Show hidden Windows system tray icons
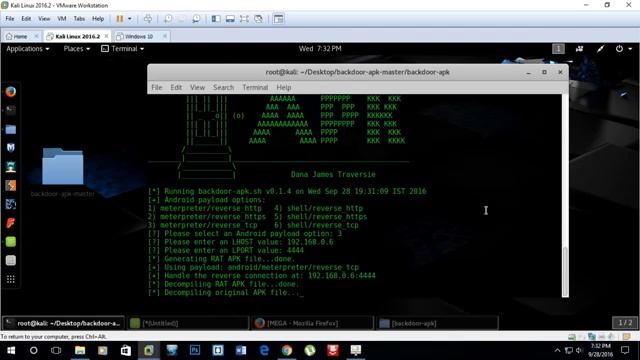The image size is (640, 360). coord(557,350)
